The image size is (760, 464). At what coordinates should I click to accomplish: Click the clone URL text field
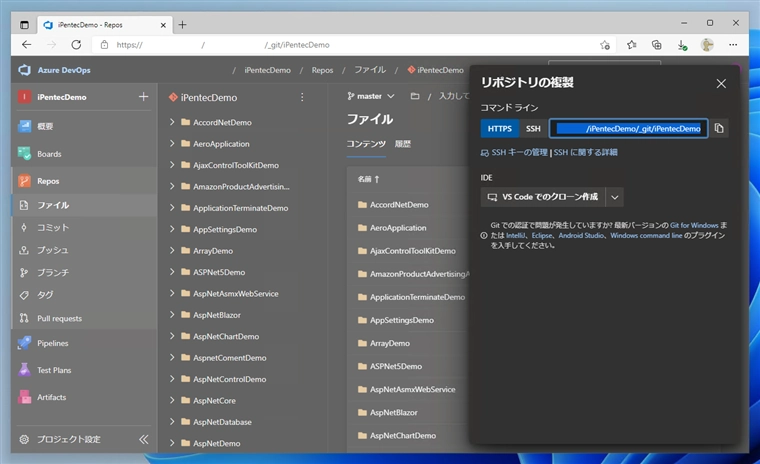[629, 128]
